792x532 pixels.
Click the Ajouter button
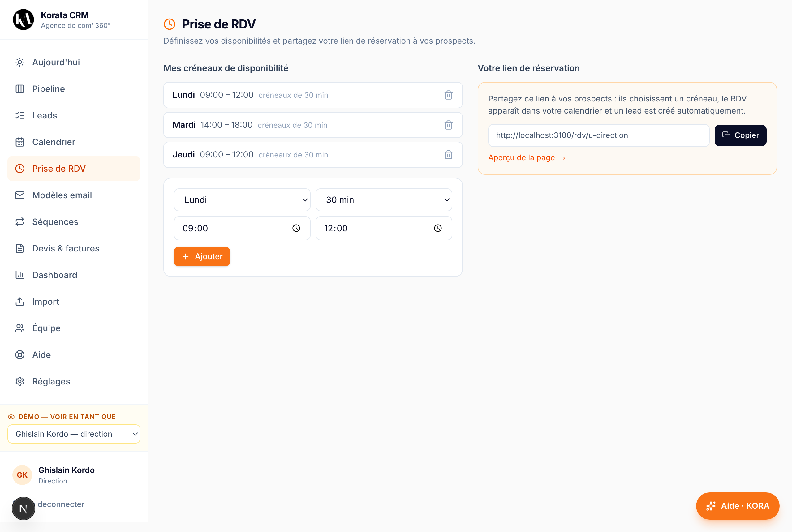[202, 256]
